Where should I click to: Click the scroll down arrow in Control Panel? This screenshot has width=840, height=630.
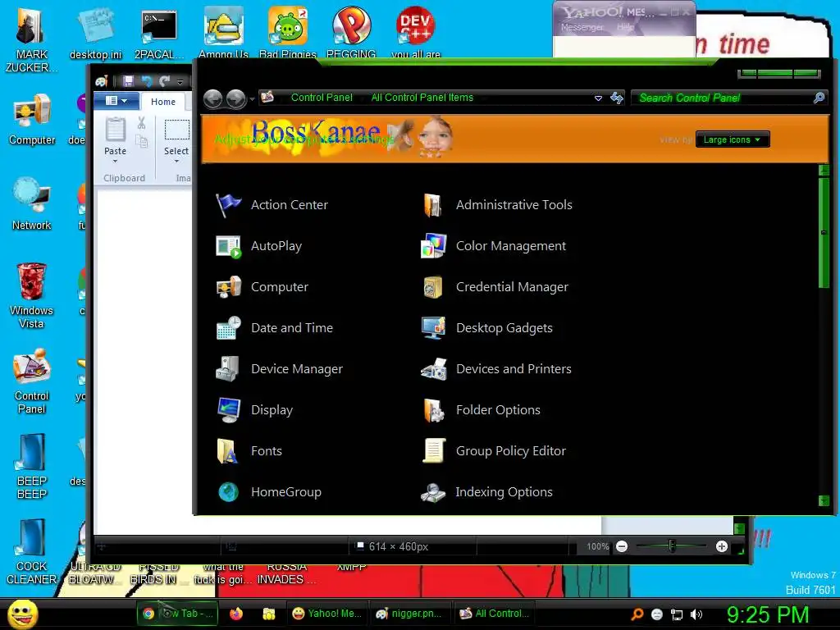824,501
